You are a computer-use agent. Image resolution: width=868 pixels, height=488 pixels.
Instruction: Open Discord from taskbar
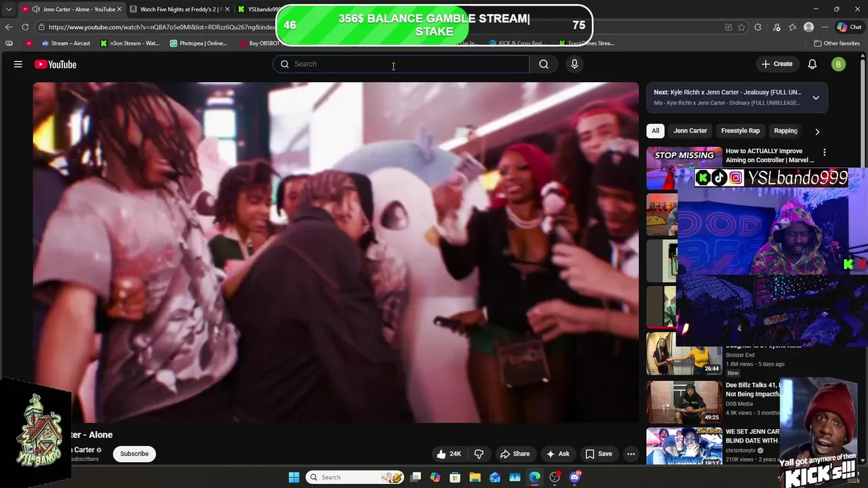click(575, 477)
